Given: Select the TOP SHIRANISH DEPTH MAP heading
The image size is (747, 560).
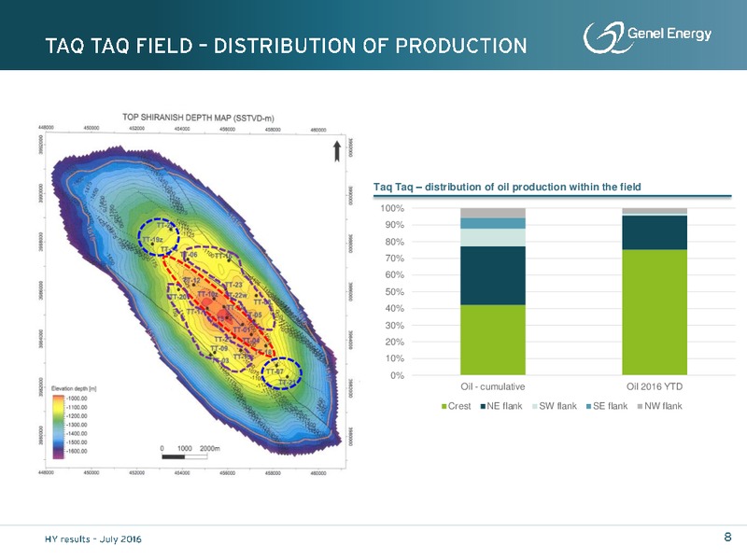Looking at the screenshot, I should [x=198, y=118].
